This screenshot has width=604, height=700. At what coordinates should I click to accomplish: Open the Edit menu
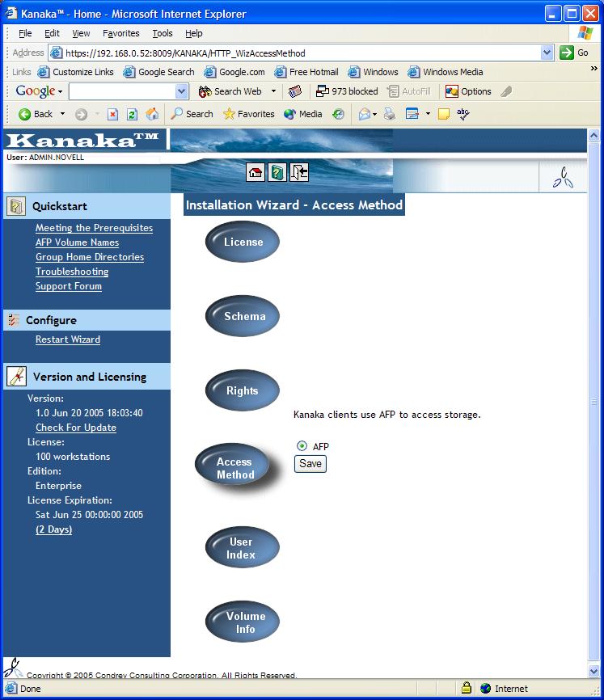click(x=52, y=33)
